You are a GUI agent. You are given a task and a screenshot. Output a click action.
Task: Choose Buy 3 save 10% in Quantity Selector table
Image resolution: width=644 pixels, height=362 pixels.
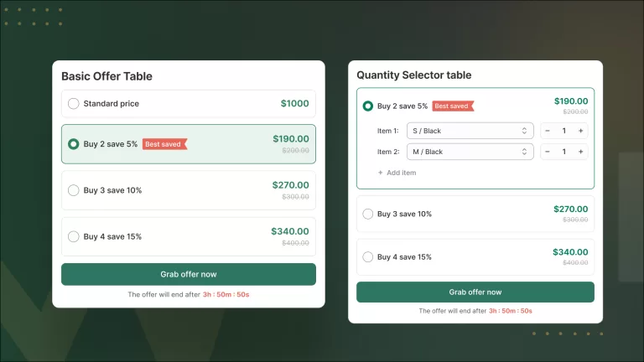click(368, 214)
